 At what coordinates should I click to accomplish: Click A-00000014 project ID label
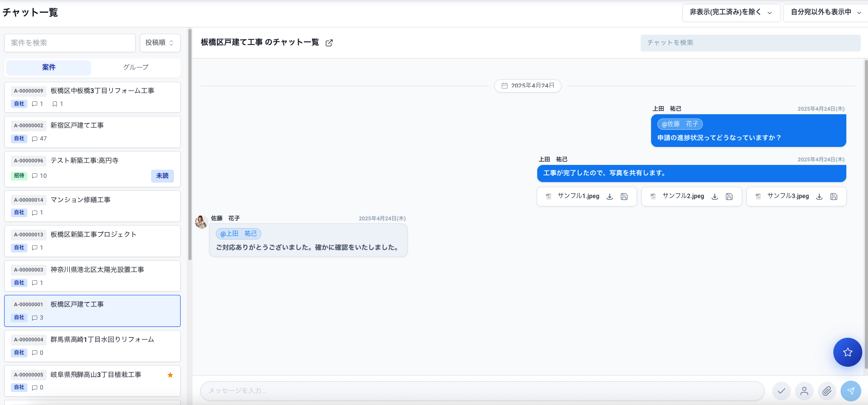tap(28, 200)
